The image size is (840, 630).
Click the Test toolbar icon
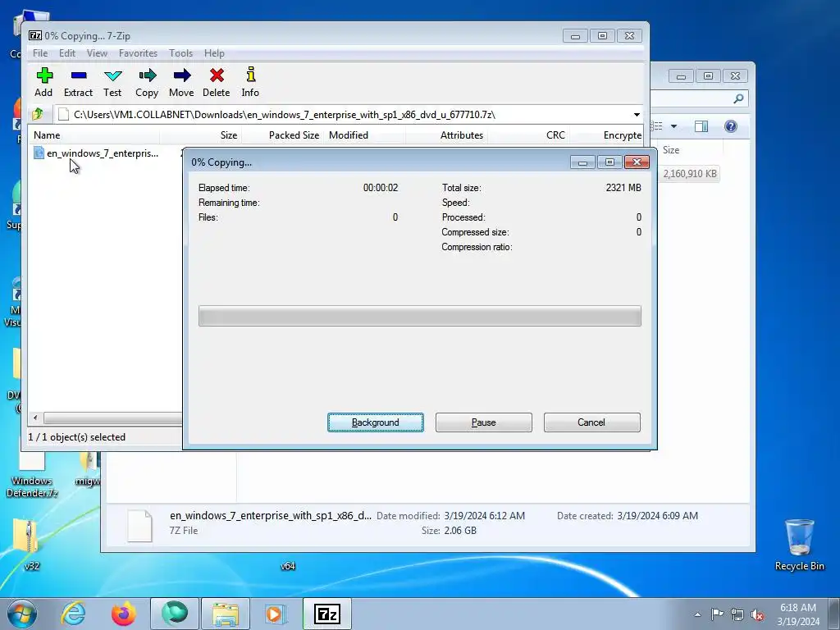pyautogui.click(x=112, y=82)
